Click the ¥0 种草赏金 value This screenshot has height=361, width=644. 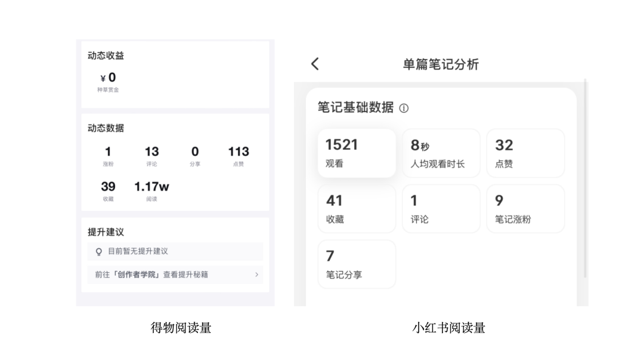point(108,83)
